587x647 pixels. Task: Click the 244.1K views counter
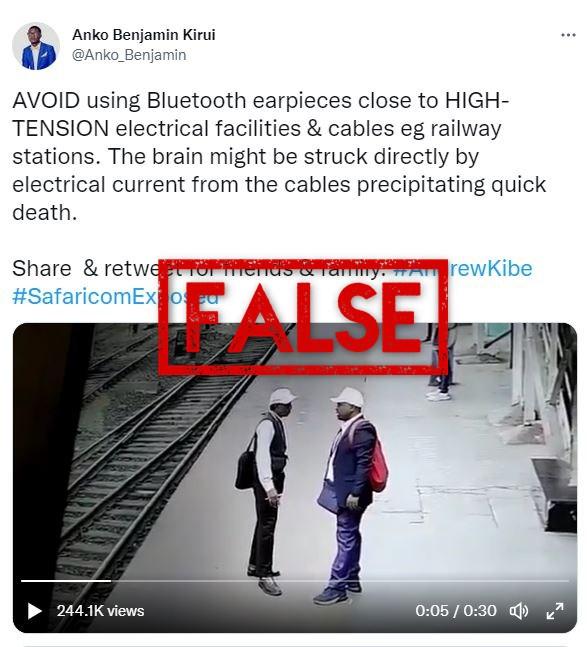pyautogui.click(x=100, y=611)
